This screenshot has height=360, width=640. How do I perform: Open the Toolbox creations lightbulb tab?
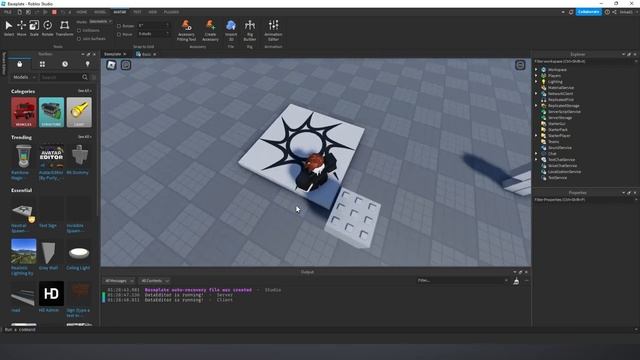point(87,64)
